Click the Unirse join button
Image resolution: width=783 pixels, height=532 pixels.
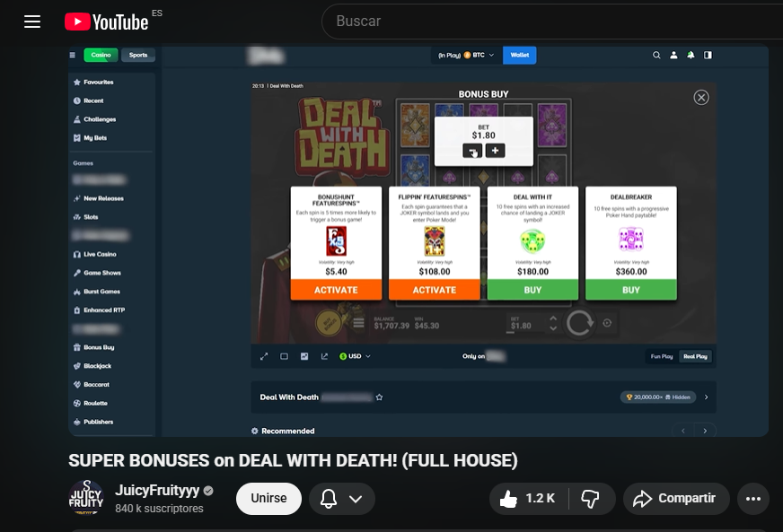tap(268, 499)
